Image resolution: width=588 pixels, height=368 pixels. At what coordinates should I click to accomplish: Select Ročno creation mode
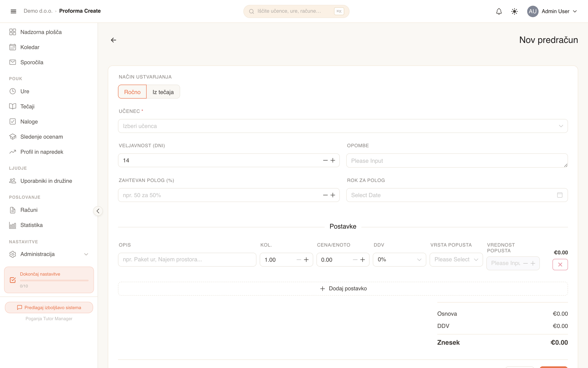132,92
